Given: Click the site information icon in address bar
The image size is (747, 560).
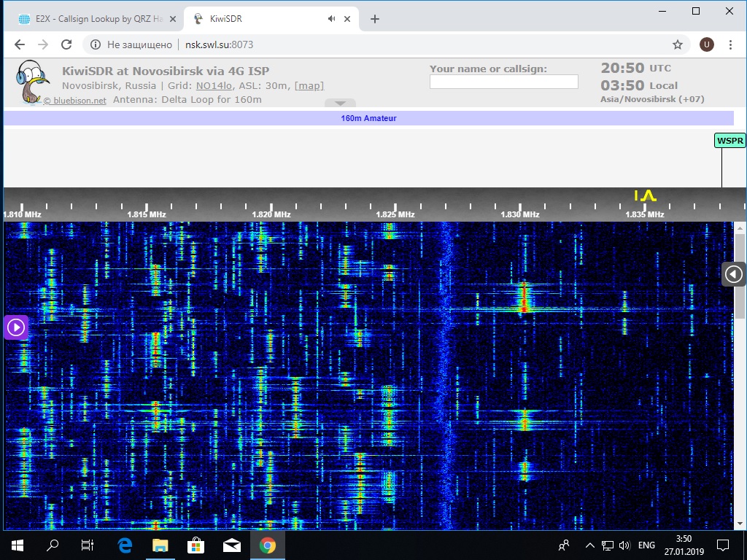Looking at the screenshot, I should [95, 44].
